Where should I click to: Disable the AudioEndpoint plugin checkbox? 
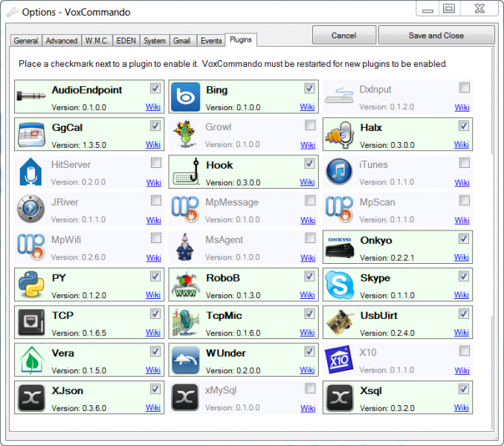pyautogui.click(x=155, y=88)
